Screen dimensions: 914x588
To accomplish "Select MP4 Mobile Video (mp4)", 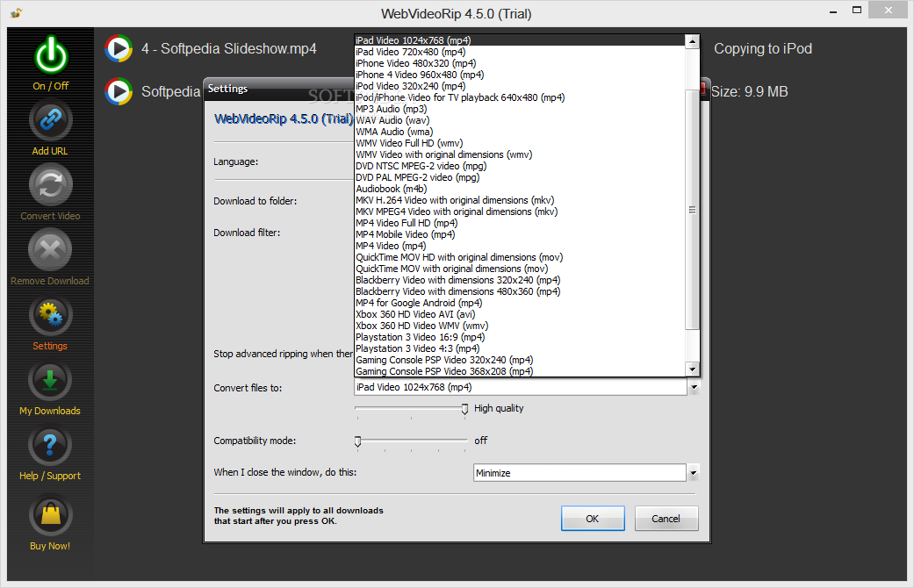I will 520,234.
